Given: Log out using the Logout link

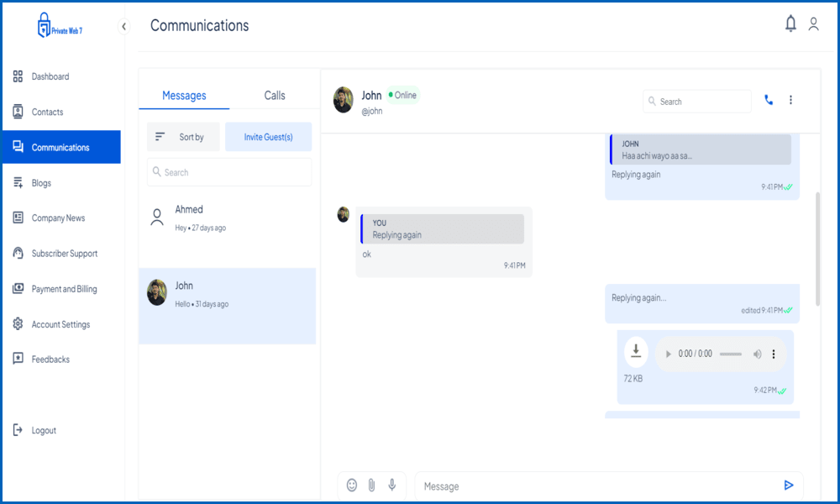Looking at the screenshot, I should 44,430.
